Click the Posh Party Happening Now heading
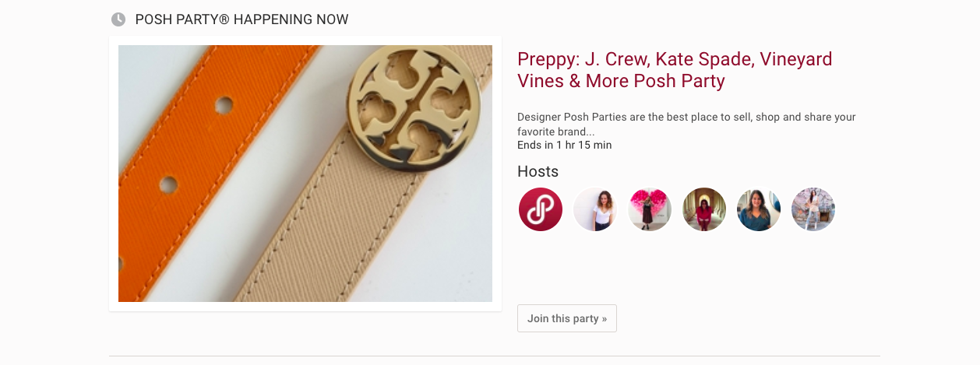The height and width of the screenshot is (365, 980). click(x=241, y=19)
